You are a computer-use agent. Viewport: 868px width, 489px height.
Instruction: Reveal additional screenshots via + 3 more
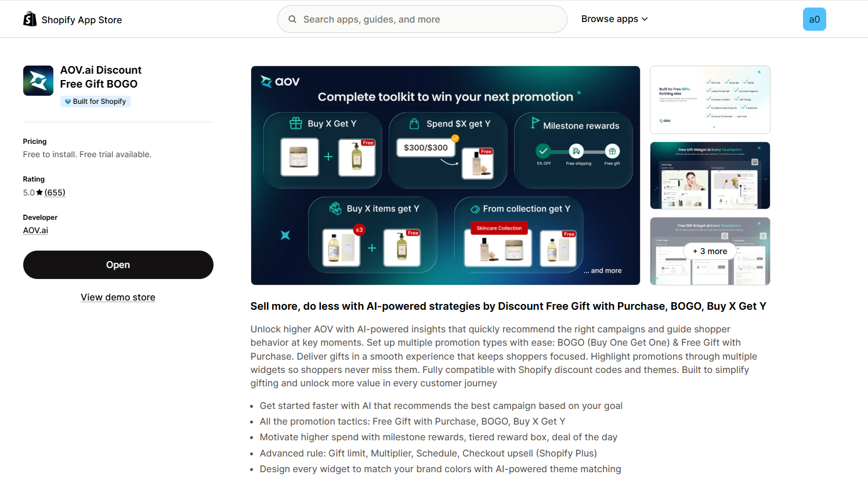[710, 251]
